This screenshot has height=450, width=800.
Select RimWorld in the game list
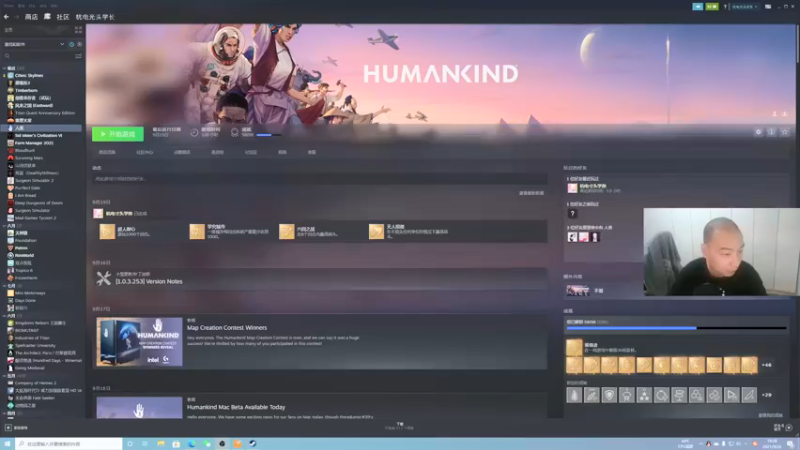coord(24,255)
